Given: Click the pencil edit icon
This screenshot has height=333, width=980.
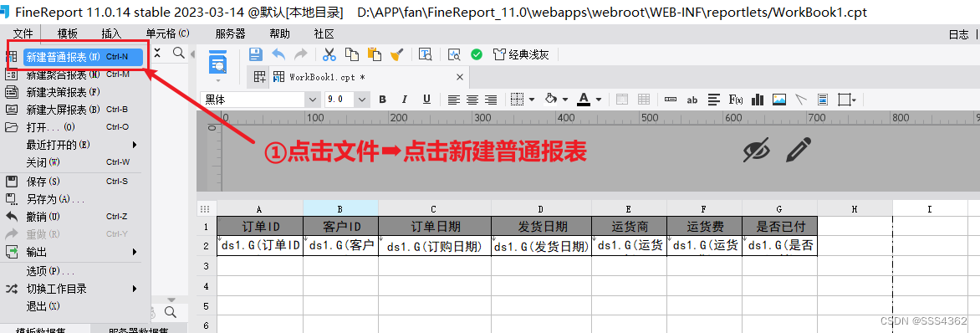Looking at the screenshot, I should [x=798, y=151].
